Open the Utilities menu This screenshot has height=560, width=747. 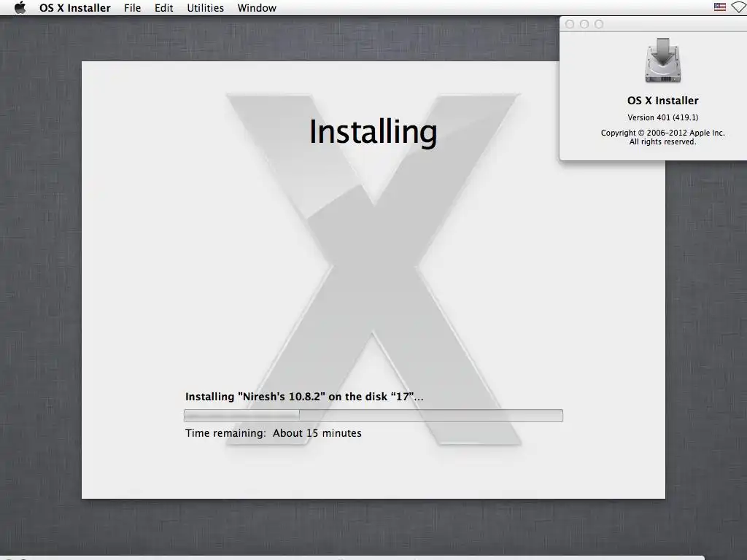pos(205,8)
